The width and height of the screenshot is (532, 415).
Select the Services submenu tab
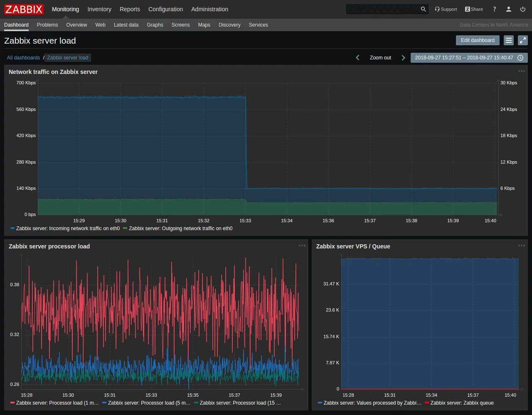pyautogui.click(x=258, y=25)
